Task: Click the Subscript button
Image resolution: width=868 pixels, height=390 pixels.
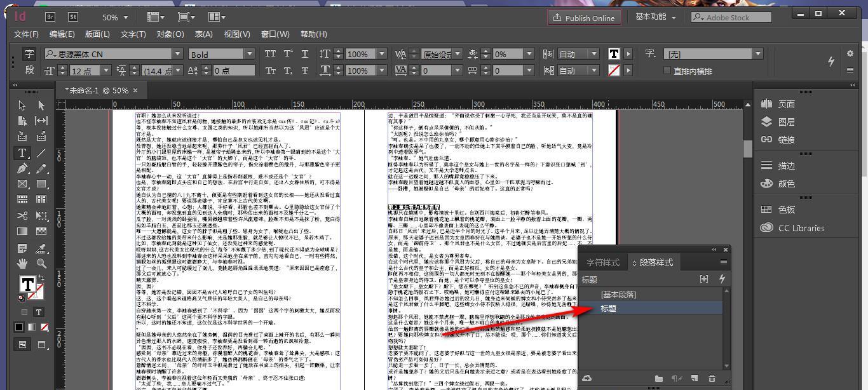Action: [288, 71]
